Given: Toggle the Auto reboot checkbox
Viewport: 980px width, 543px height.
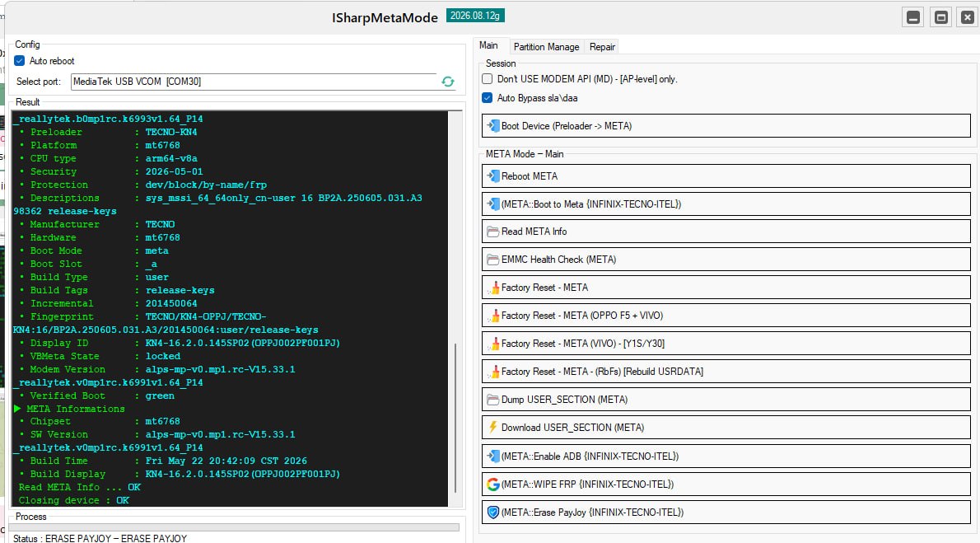Looking at the screenshot, I should (20, 61).
